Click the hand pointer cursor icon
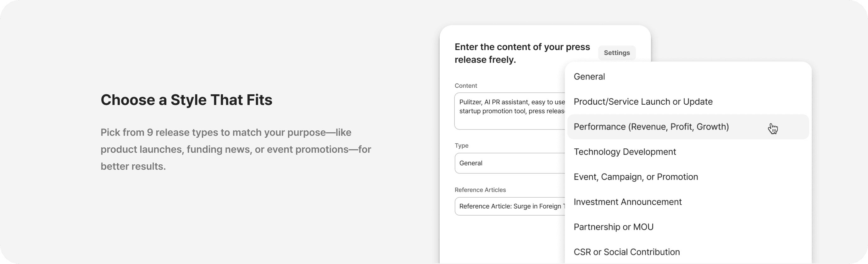 [773, 128]
